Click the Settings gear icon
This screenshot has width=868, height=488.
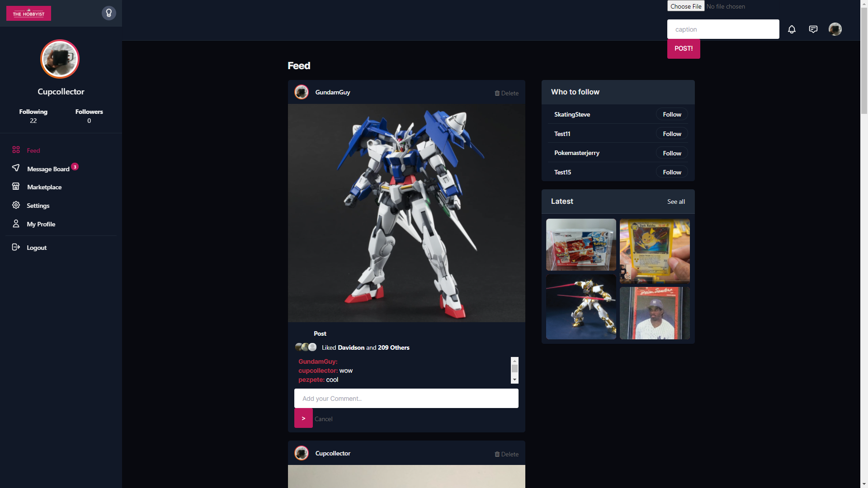pos(16,205)
